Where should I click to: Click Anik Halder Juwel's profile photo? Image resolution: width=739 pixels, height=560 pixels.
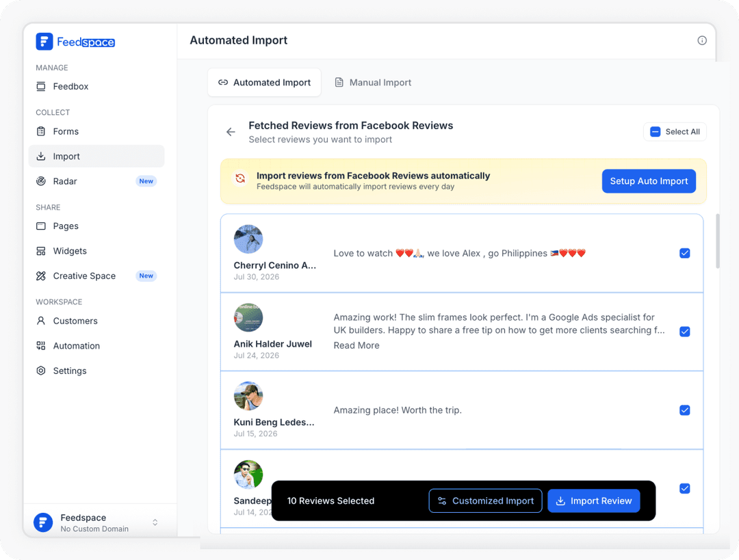point(248,317)
